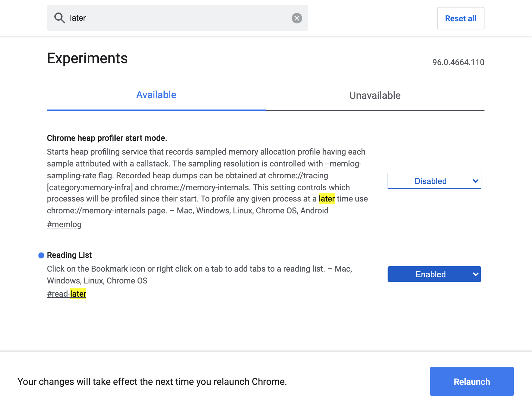532x408 pixels.
Task: Click the relaunch notice message text
Action: point(152,381)
